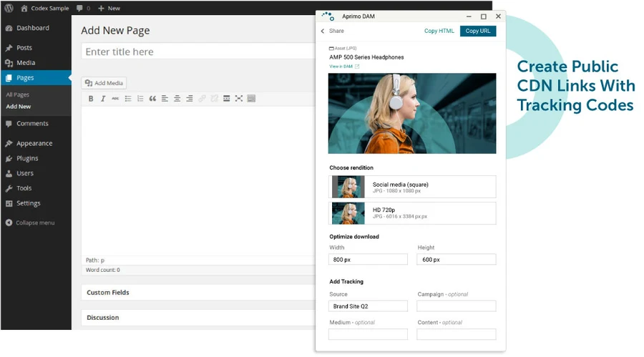Insert a numbered list
The image size is (644, 357).
[140, 99]
